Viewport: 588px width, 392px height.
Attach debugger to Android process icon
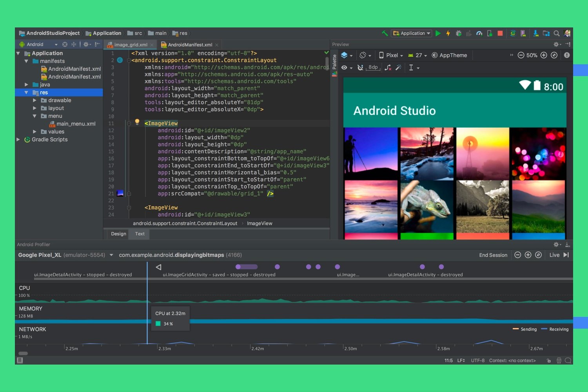click(490, 33)
